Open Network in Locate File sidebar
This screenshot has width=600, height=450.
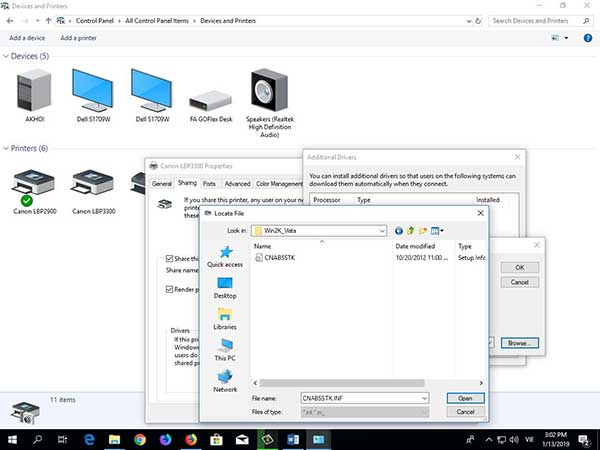coord(225,382)
